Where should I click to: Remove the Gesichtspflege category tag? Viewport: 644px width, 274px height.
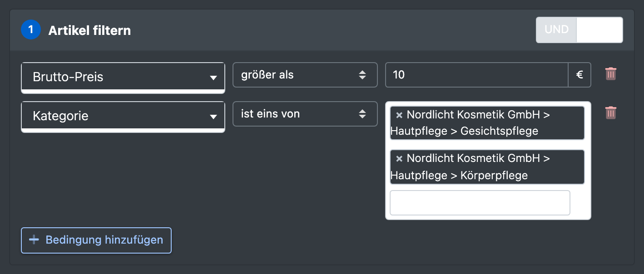(399, 115)
